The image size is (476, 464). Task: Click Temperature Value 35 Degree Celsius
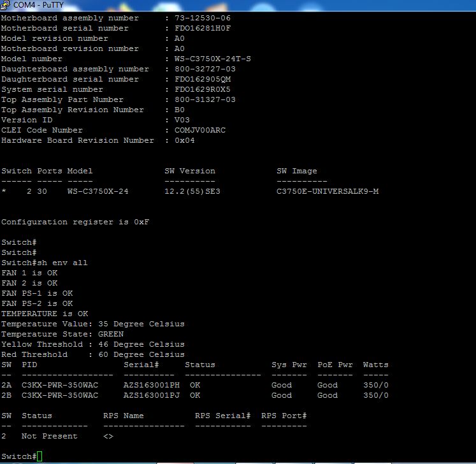pyautogui.click(x=93, y=324)
